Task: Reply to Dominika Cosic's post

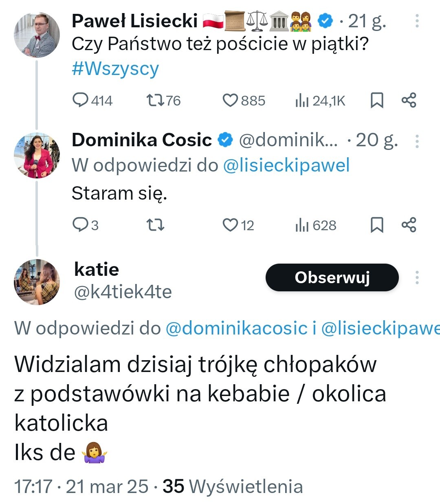Action: click(80, 225)
